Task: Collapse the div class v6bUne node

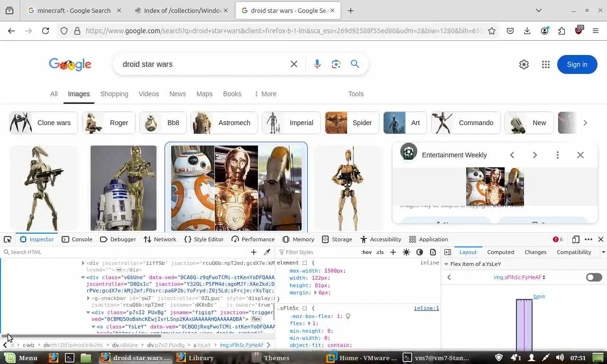Action: coord(83,277)
